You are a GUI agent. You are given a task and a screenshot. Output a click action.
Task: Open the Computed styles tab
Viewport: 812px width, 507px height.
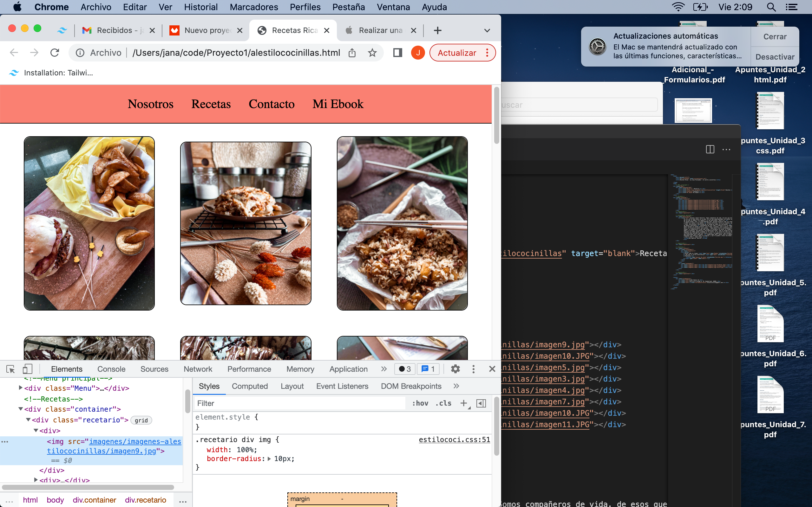[250, 386]
